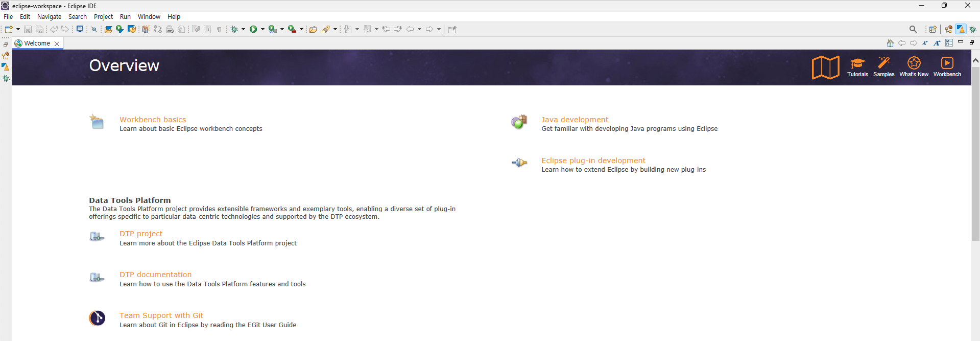Image resolution: width=980 pixels, height=341 pixels.
Task: Switch to the highlighted perspective button
Action: click(x=961, y=29)
